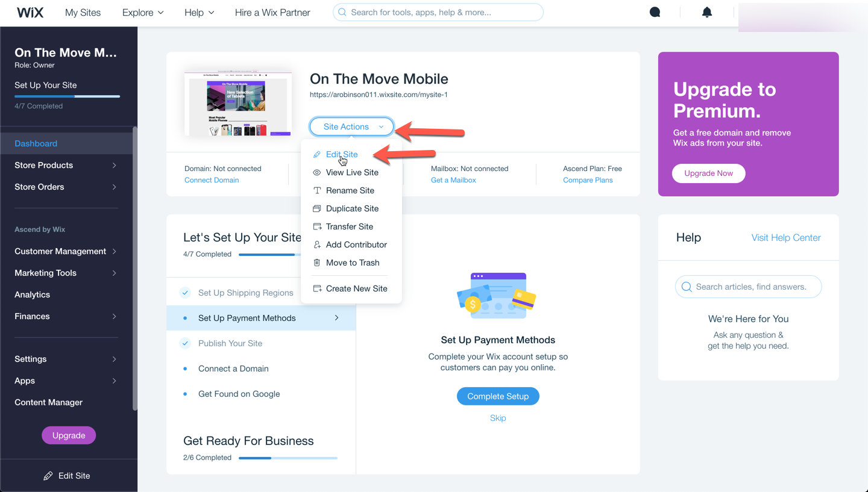Choose Rename Site from the menu

351,191
